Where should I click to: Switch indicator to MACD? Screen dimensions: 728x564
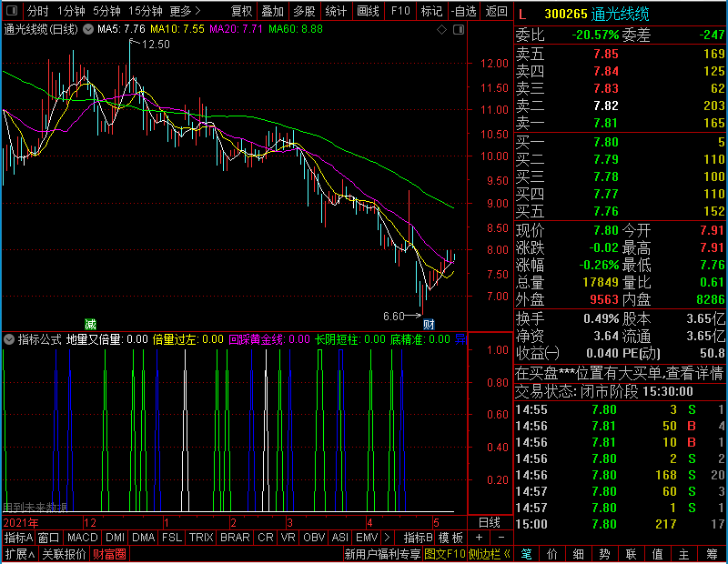83,538
